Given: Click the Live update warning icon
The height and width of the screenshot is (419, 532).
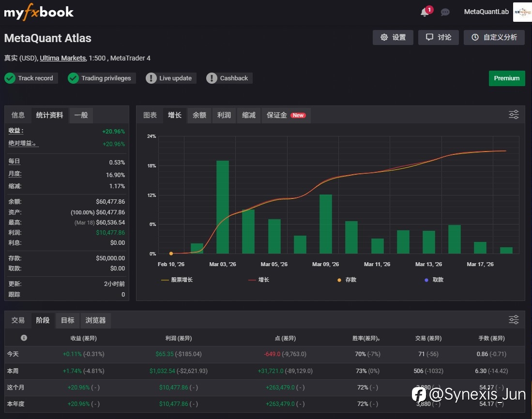Looking at the screenshot, I should [x=151, y=78].
